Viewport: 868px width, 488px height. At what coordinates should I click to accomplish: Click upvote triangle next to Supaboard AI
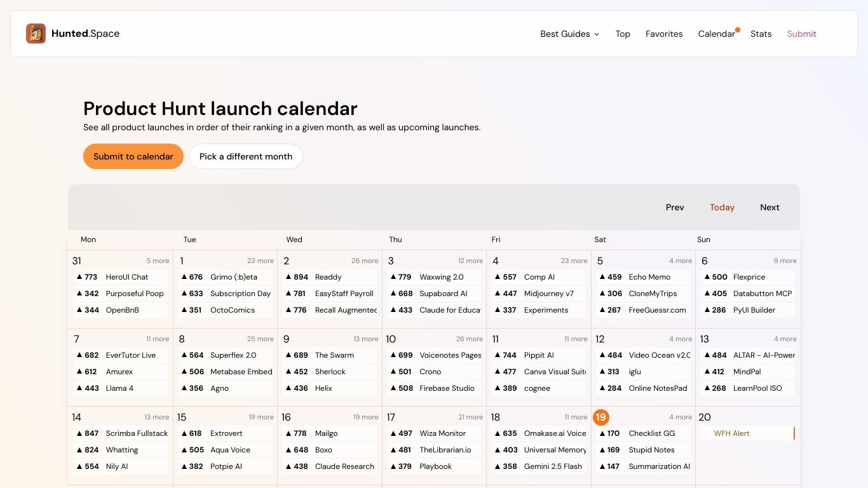pyautogui.click(x=393, y=294)
